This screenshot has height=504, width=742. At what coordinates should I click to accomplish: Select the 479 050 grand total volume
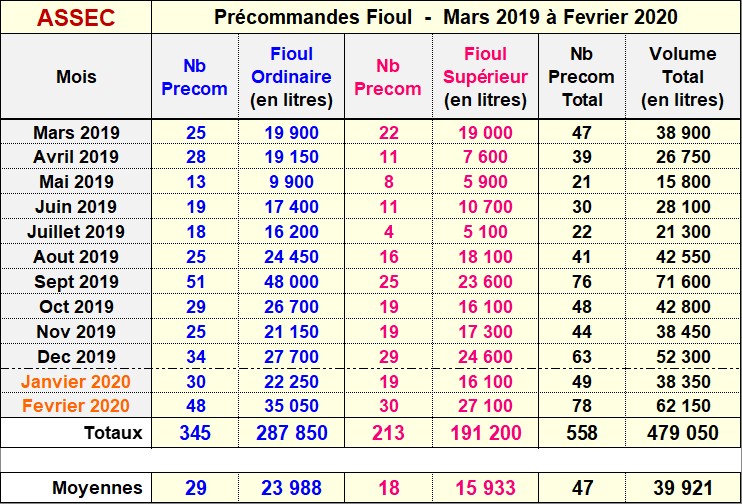click(684, 433)
